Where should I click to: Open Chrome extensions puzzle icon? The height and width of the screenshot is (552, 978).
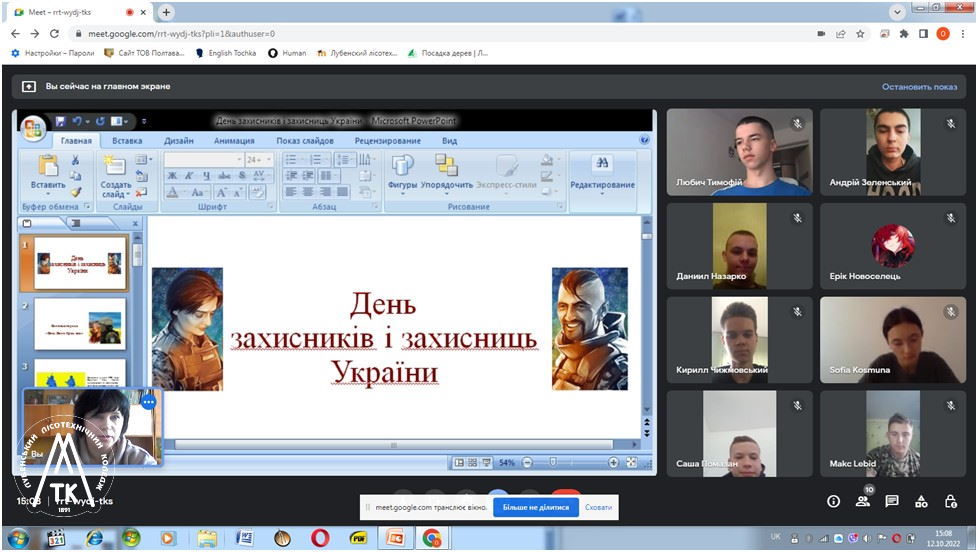tap(904, 34)
